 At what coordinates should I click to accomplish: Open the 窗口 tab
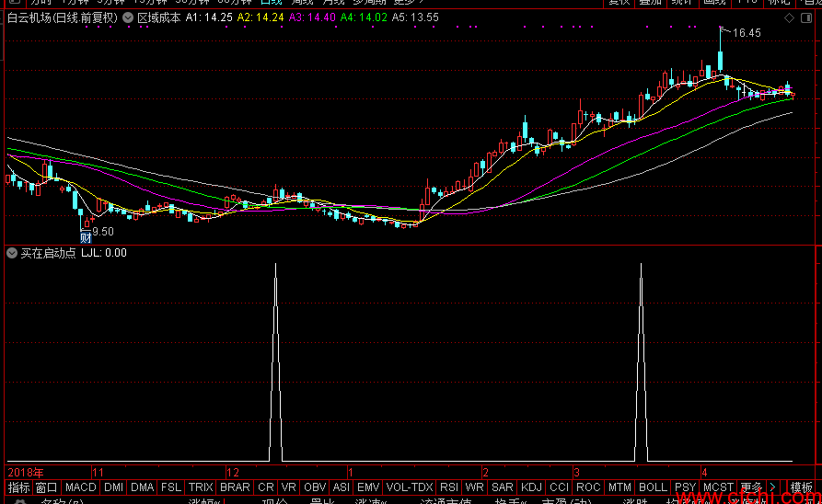(x=46, y=487)
